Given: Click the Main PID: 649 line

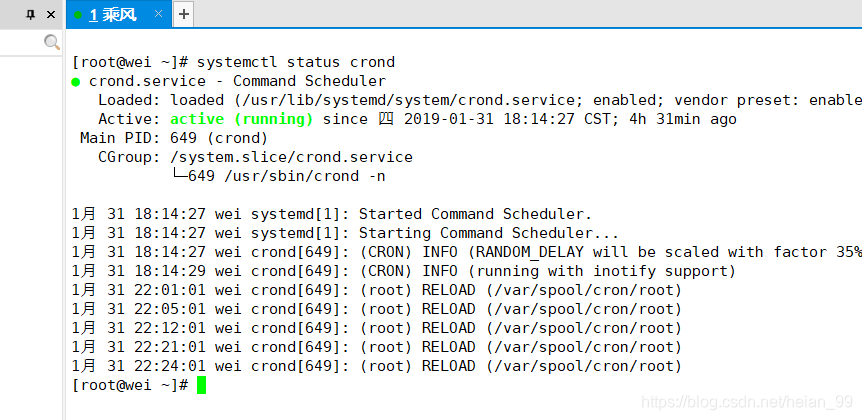Looking at the screenshot, I should pyautogui.click(x=174, y=138).
